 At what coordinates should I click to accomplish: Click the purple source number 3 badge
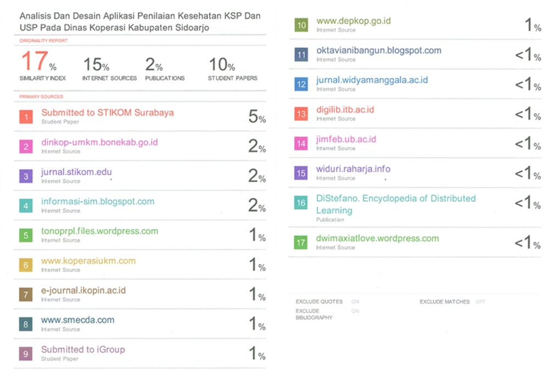tap(25, 176)
